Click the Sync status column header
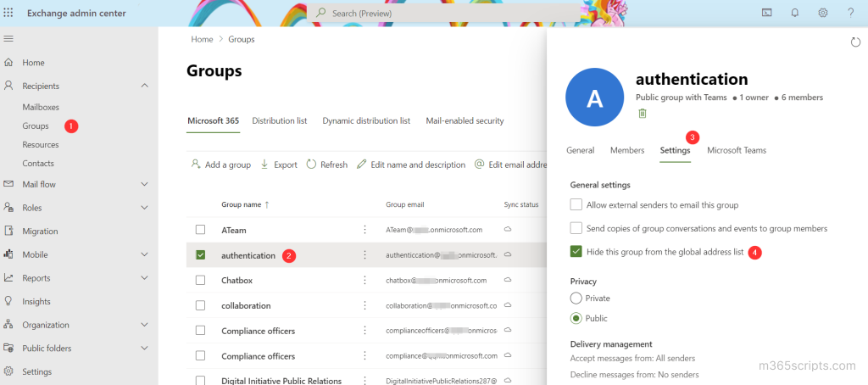The height and width of the screenshot is (385, 868). coord(521,205)
